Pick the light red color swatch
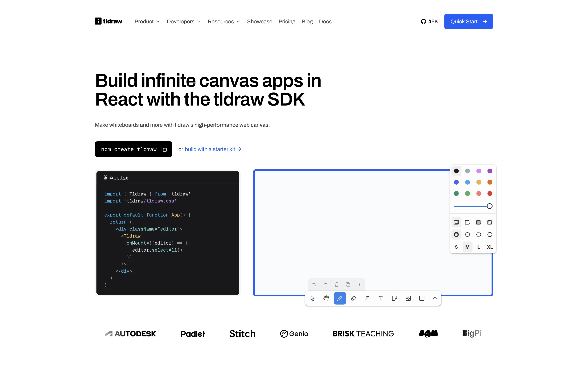This screenshot has width=588, height=368. click(x=479, y=194)
